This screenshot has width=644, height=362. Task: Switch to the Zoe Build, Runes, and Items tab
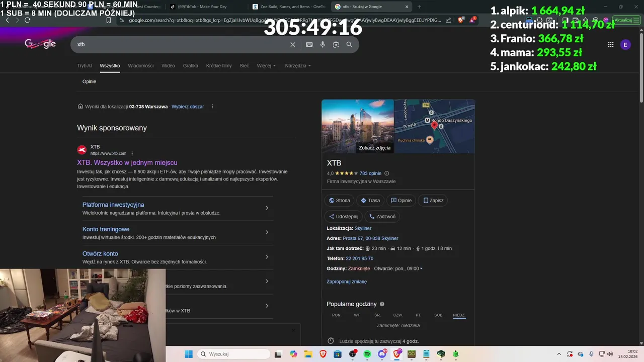[x=288, y=7]
